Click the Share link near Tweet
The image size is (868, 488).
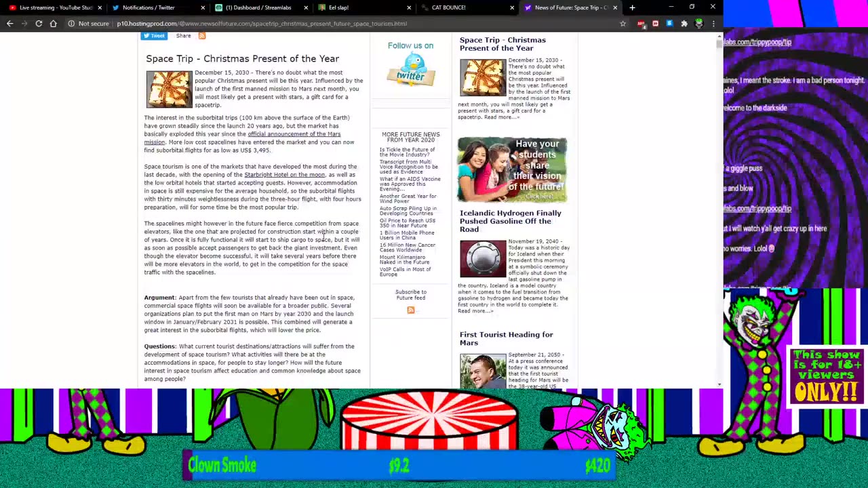click(183, 36)
